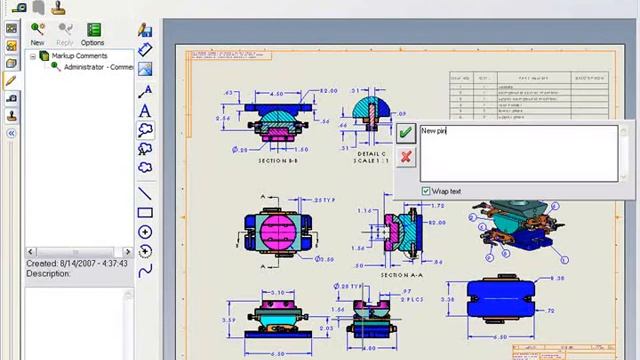Open the third sidebar tab with folder-like icon
This screenshot has width=640, height=360.
click(x=11, y=63)
